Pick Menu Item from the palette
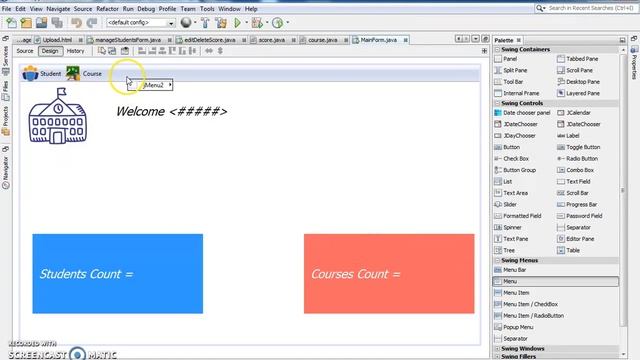Image resolution: width=640 pixels, height=360 pixels. pos(512,293)
